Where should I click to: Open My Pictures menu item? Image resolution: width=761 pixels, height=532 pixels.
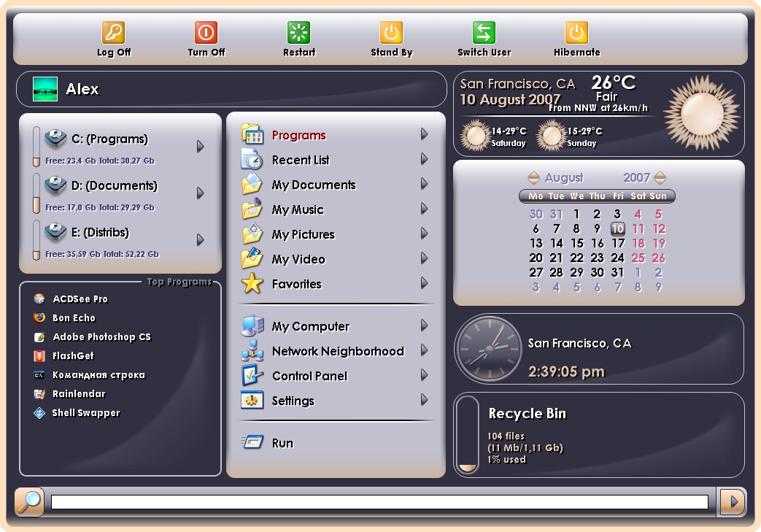[x=303, y=234]
